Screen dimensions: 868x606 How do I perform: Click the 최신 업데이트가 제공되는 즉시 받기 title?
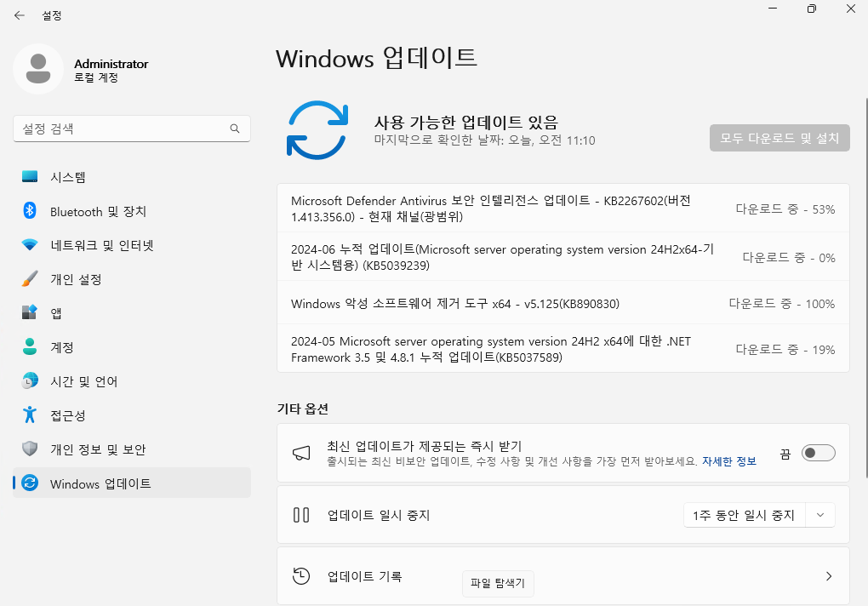pos(424,446)
